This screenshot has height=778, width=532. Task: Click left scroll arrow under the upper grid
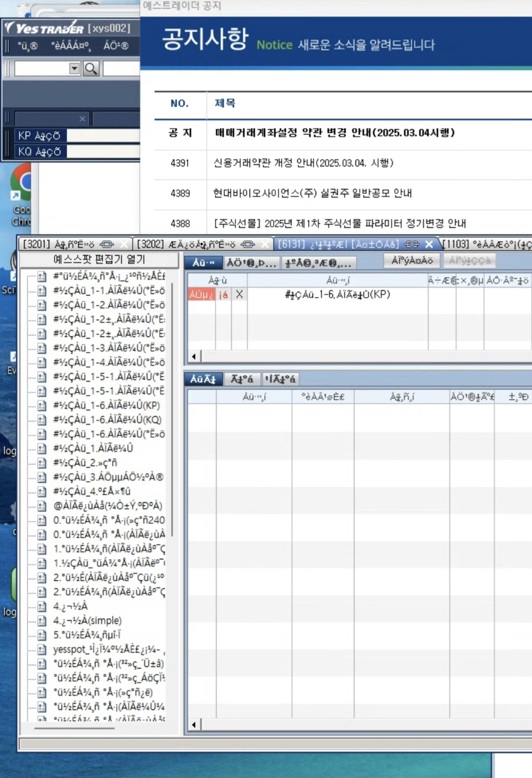point(194,357)
